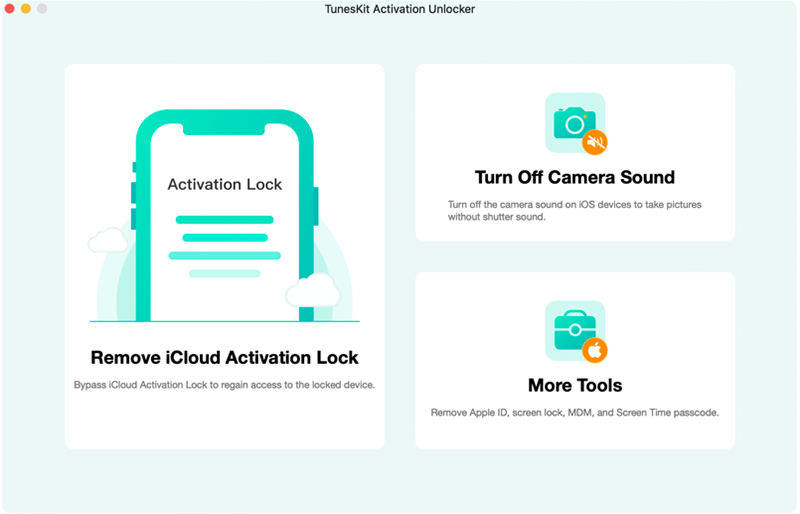The image size is (800, 514).
Task: Open Remove iCloud Activation Lock heading
Action: pyautogui.click(x=224, y=358)
